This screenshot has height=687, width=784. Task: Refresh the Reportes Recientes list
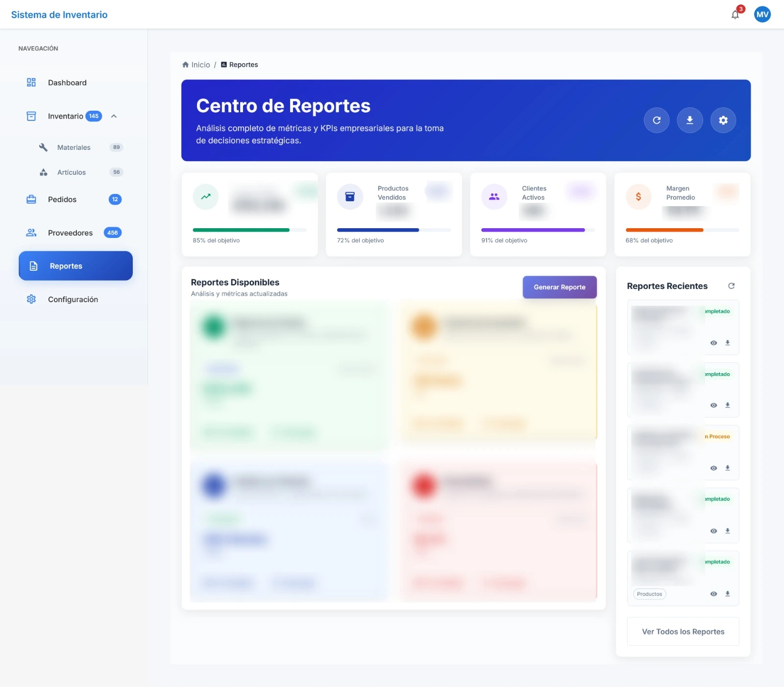pos(731,286)
